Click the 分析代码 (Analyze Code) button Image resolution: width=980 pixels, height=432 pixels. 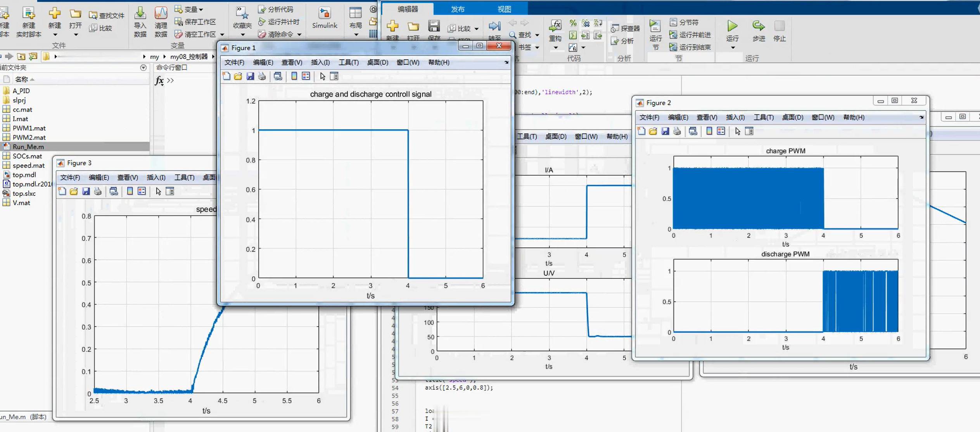[x=276, y=9]
